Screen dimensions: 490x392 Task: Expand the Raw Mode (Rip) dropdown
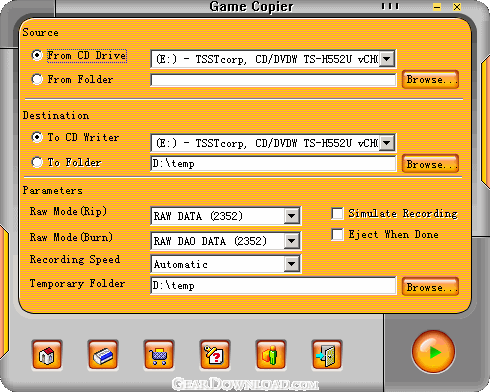pos(292,216)
